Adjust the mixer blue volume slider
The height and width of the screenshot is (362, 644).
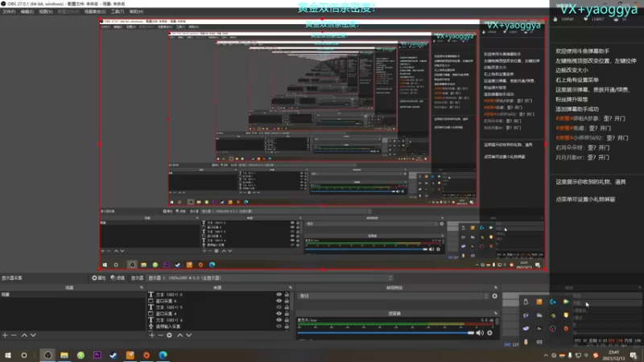click(386, 333)
